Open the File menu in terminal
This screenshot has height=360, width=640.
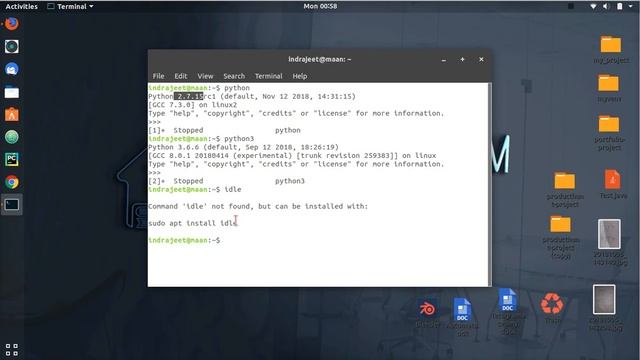158,76
